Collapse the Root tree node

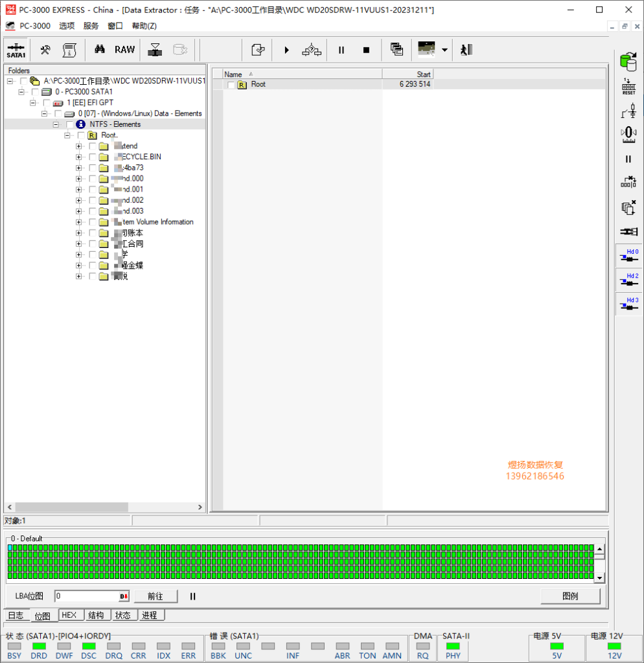67,135
